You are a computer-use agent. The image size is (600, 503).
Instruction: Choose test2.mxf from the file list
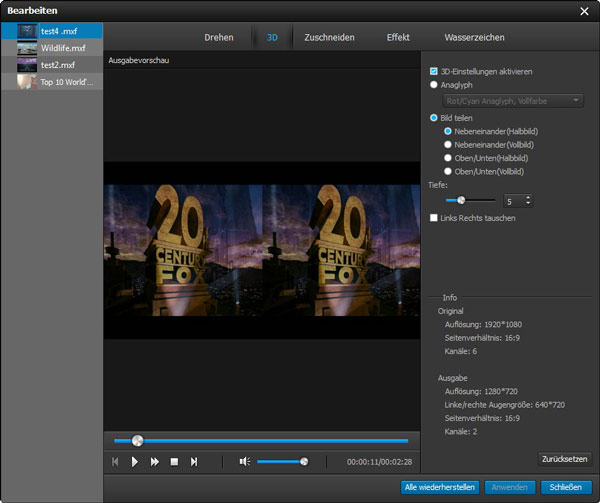57,64
